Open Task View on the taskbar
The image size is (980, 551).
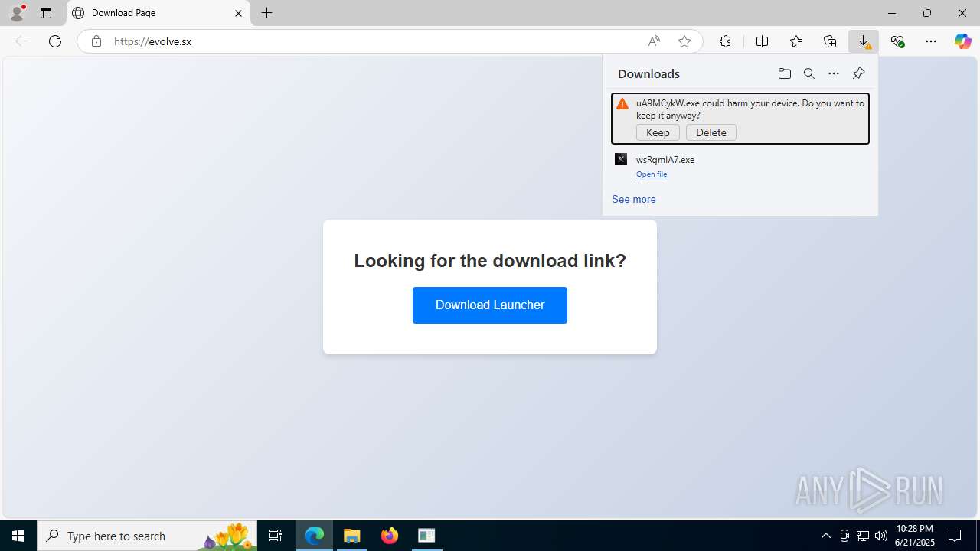(x=276, y=536)
